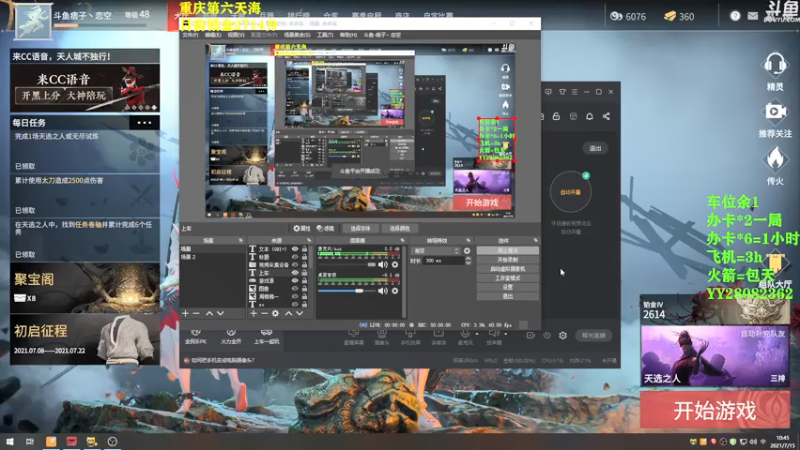
Task: Open 每日任务 three-dots menu
Action: tap(144, 123)
